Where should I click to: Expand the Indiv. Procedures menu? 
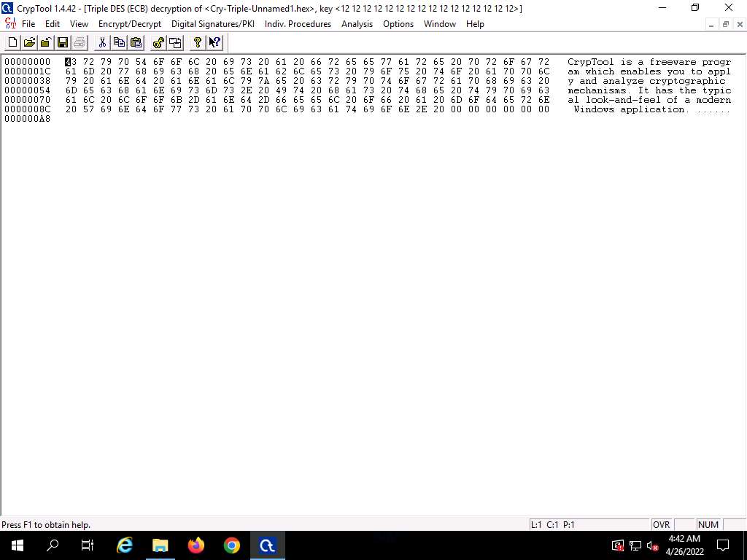298,24
